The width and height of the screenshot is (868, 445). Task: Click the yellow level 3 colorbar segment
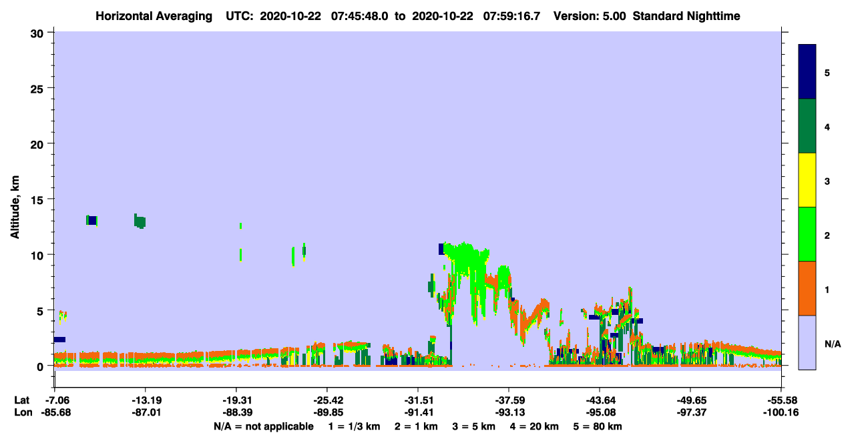[807, 180]
